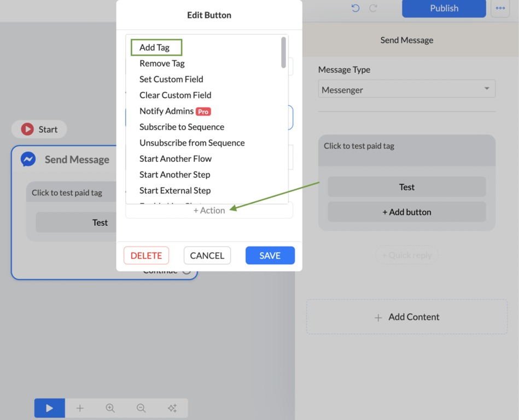Select Add Tag from action list
Viewport: 519px width, 420px height.
[155, 48]
